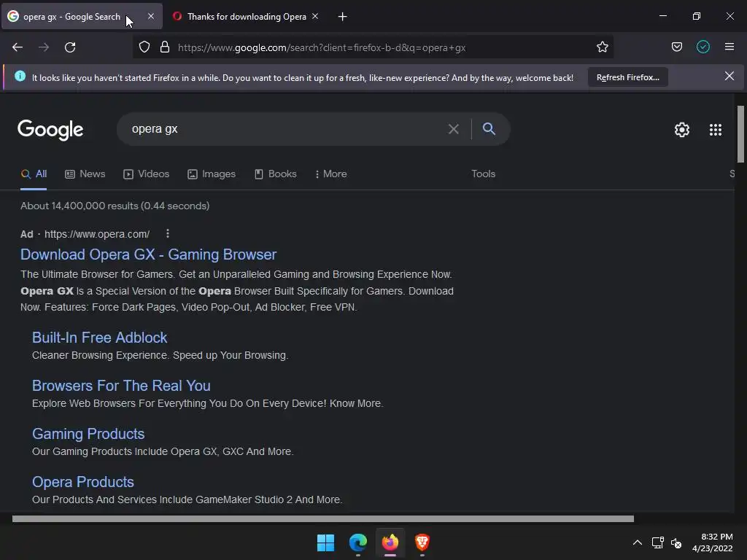Click the vertical page scrollbar
This screenshot has height=560, width=747.
(740, 134)
